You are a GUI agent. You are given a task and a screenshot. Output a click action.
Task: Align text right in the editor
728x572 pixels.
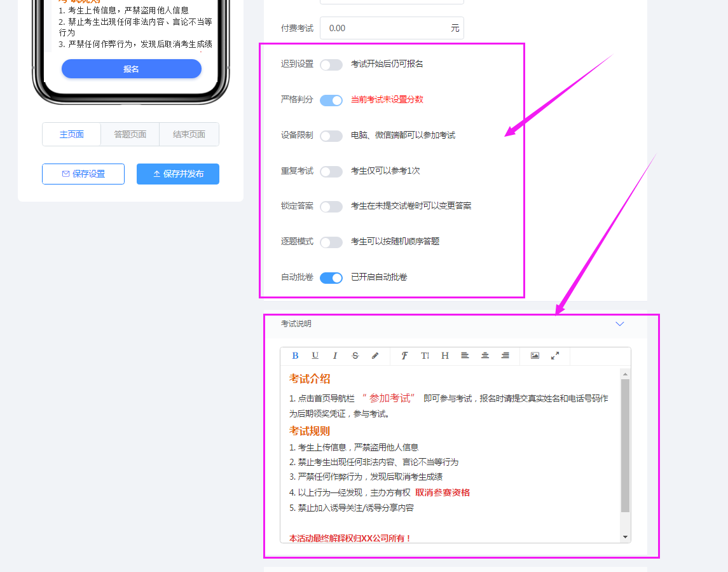pos(505,356)
